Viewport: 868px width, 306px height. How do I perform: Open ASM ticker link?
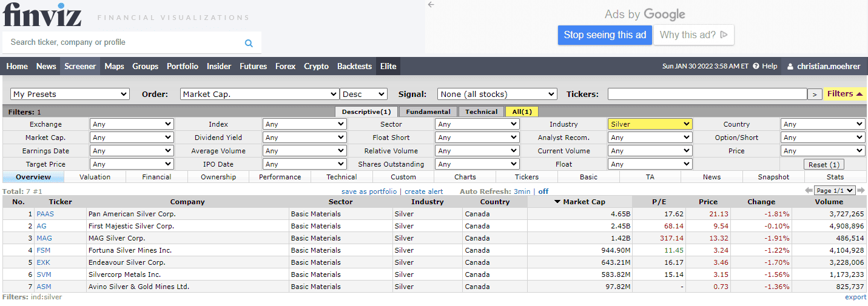pyautogui.click(x=44, y=287)
